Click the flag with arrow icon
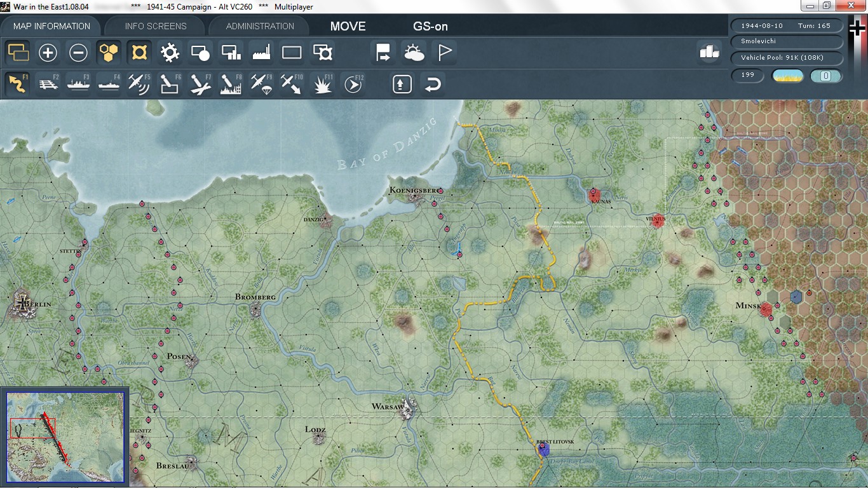Viewport: 868px width, 488px height. coord(383,52)
